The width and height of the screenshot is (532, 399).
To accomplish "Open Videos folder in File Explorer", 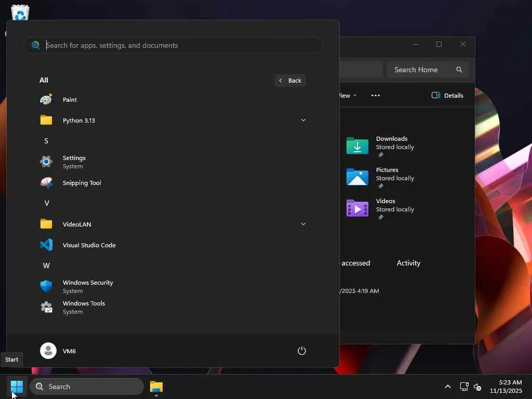I will point(357,208).
